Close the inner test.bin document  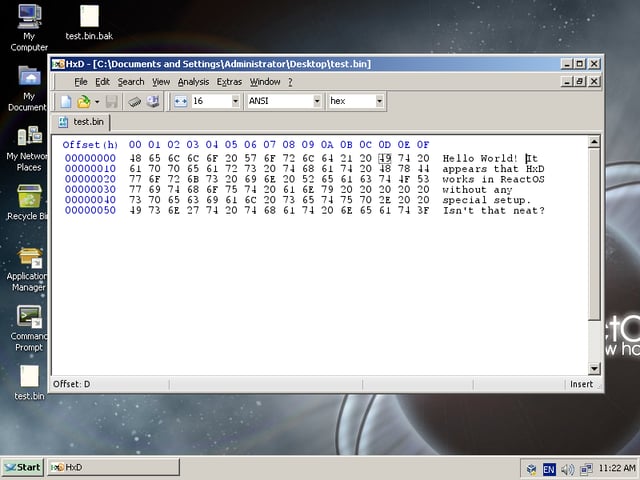pyautogui.click(x=594, y=82)
